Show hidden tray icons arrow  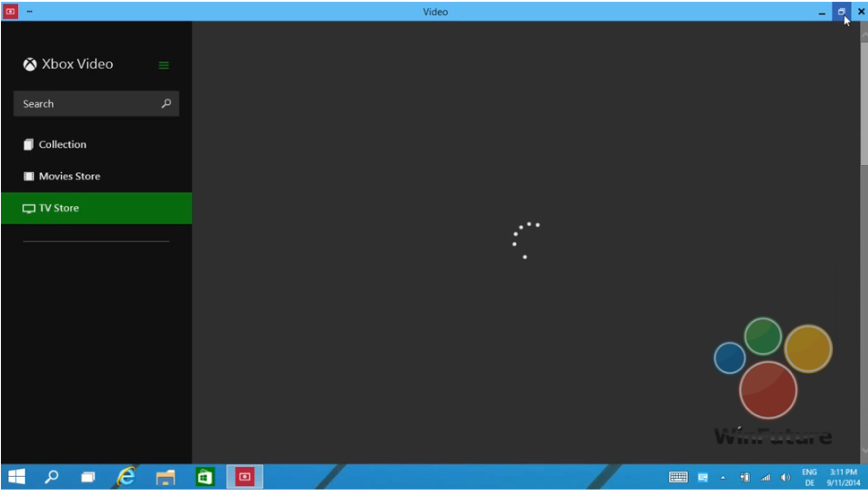coord(722,477)
